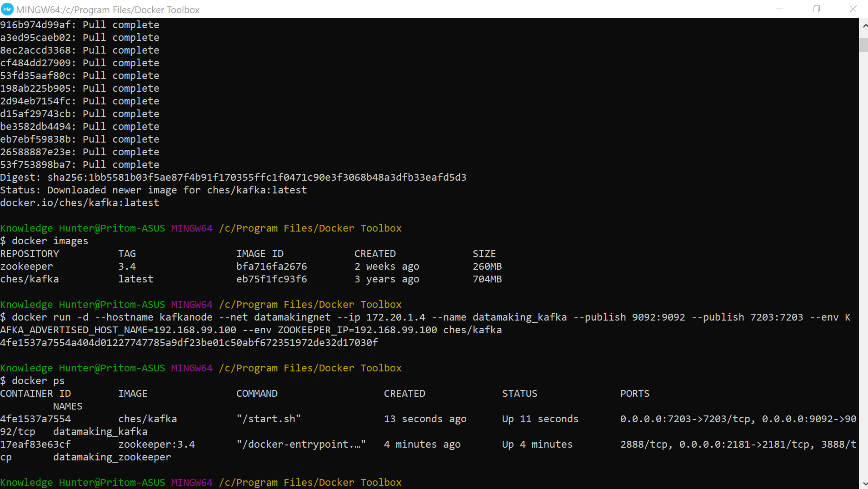The width and height of the screenshot is (868, 489).
Task: Click image ID 'bfa716fa2676'
Action: coord(272,267)
